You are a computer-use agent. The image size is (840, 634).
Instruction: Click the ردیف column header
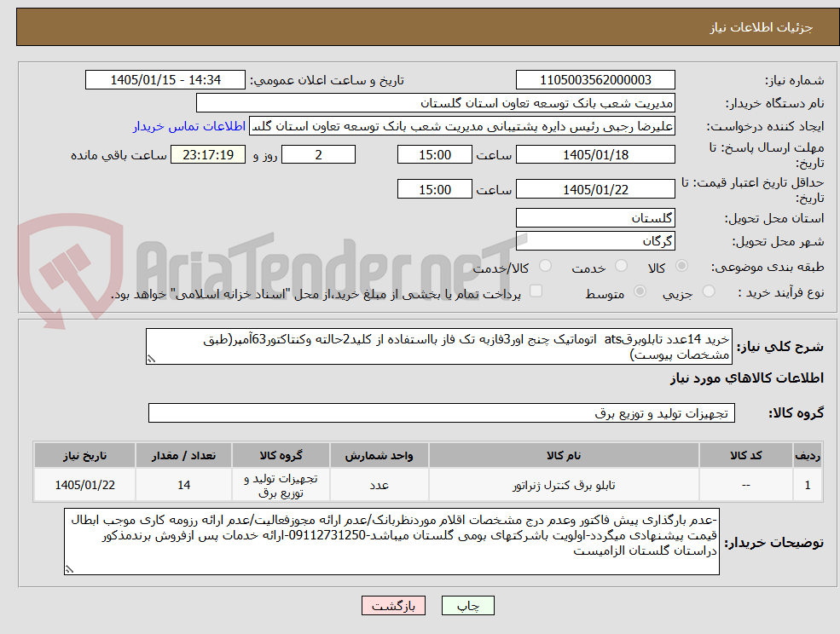pos(808,455)
